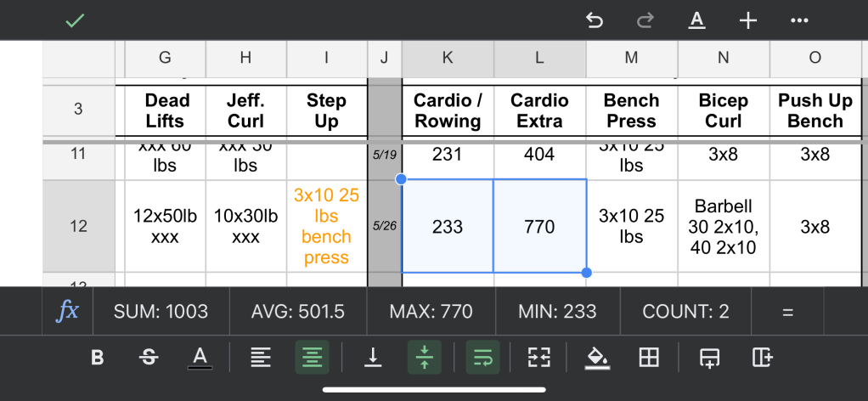The image size is (868, 401).
Task: Open the text format panel icon
Action: (x=697, y=20)
